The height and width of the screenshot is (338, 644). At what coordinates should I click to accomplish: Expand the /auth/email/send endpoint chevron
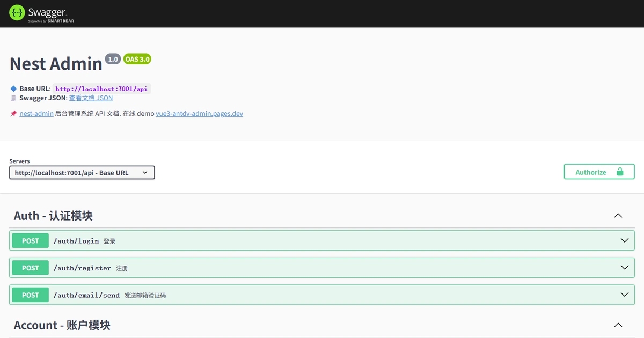624,295
